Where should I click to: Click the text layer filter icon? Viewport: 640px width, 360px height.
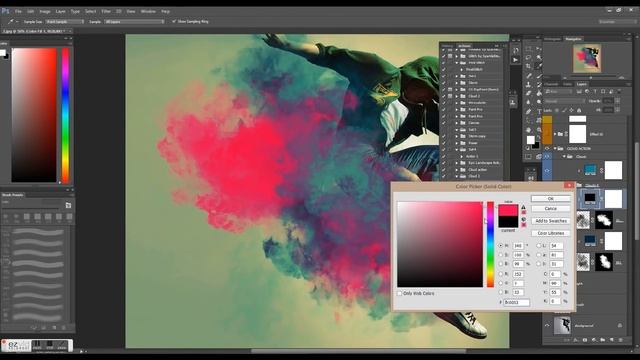click(x=595, y=91)
